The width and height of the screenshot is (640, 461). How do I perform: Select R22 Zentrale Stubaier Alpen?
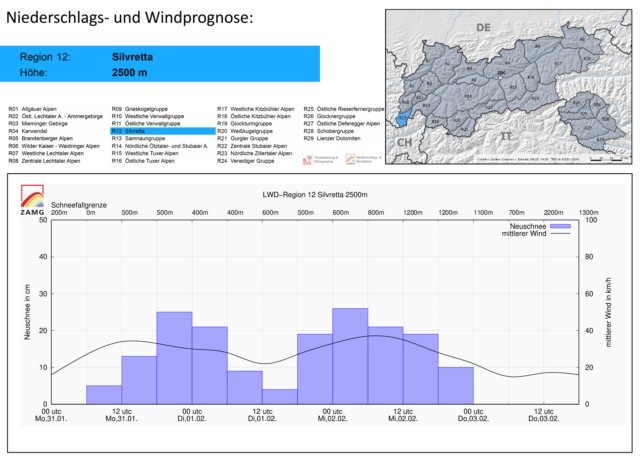click(252, 146)
